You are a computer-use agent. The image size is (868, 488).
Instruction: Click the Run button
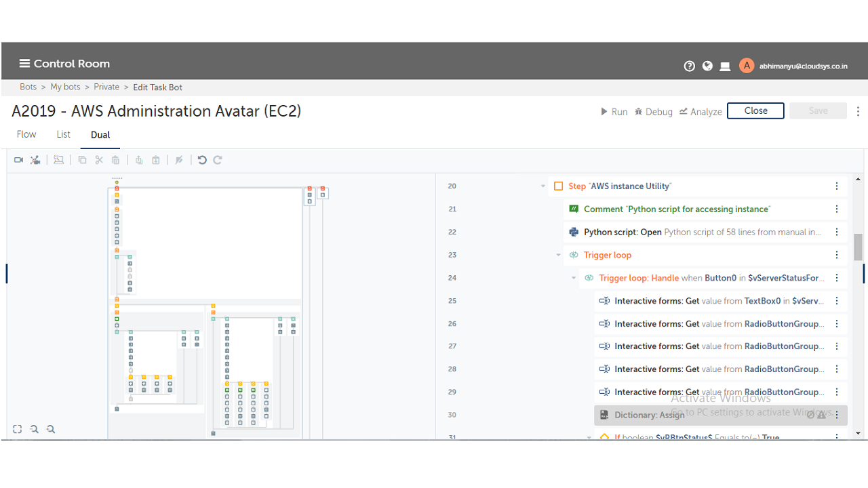click(x=614, y=112)
